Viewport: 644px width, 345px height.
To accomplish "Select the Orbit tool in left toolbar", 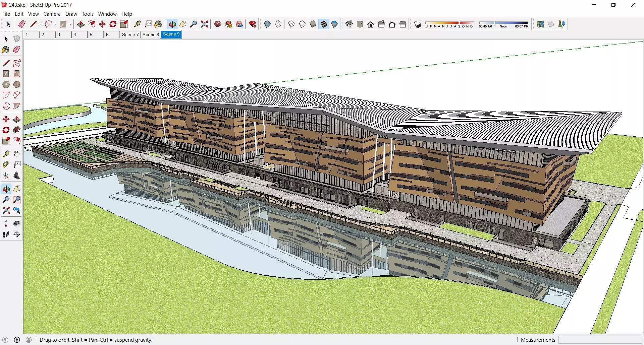I will coord(6,189).
